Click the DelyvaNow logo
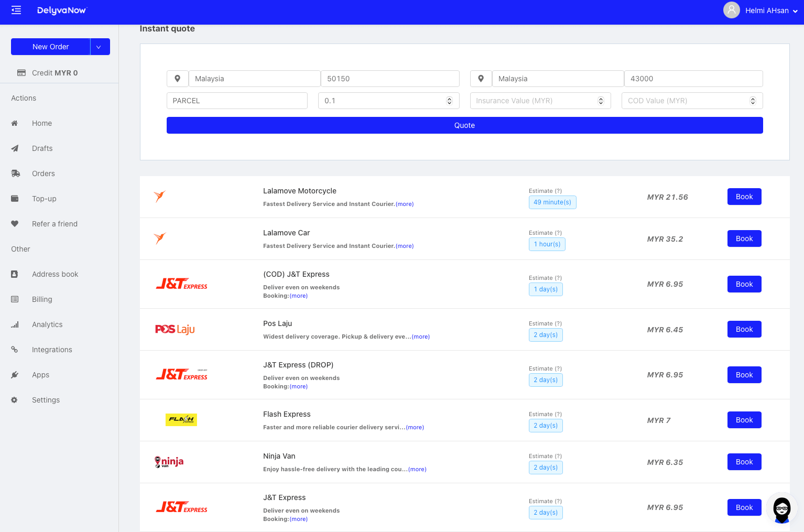This screenshot has width=804, height=532. 61,10
